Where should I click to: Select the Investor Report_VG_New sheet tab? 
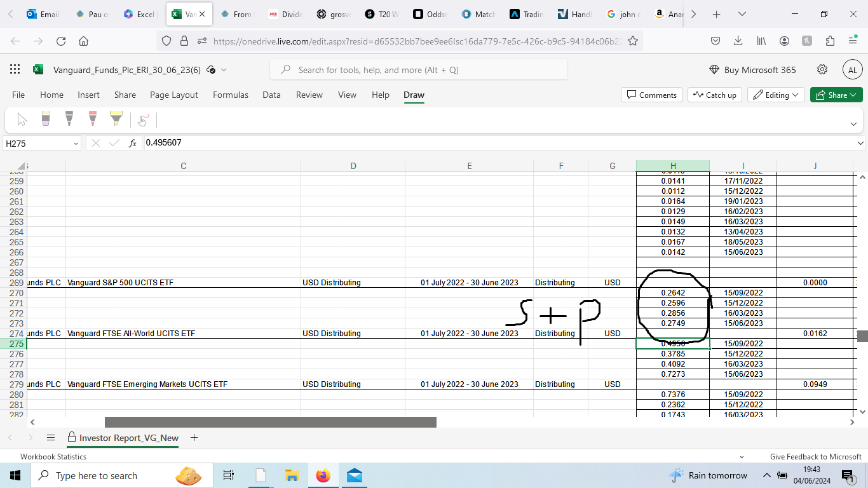coord(123,438)
